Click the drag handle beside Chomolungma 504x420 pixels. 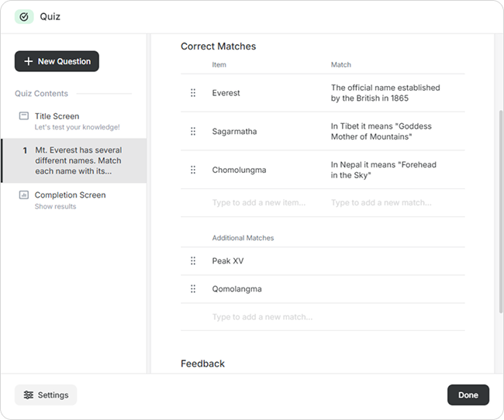point(193,170)
